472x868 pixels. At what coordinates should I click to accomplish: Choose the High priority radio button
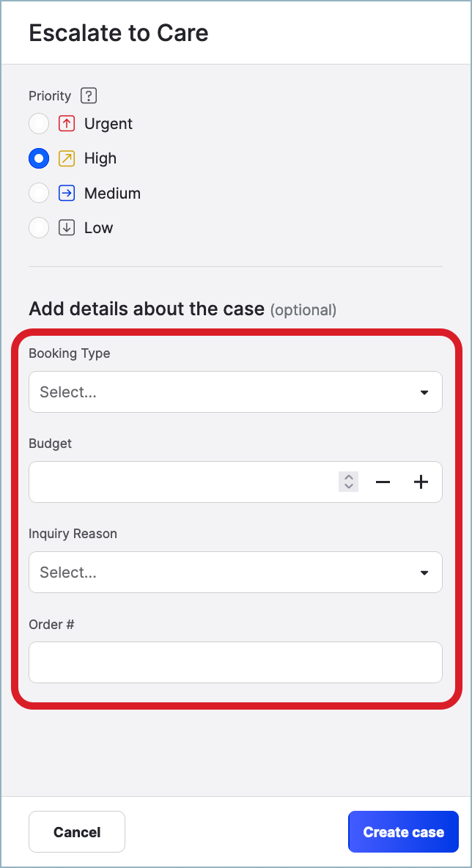pos(39,158)
